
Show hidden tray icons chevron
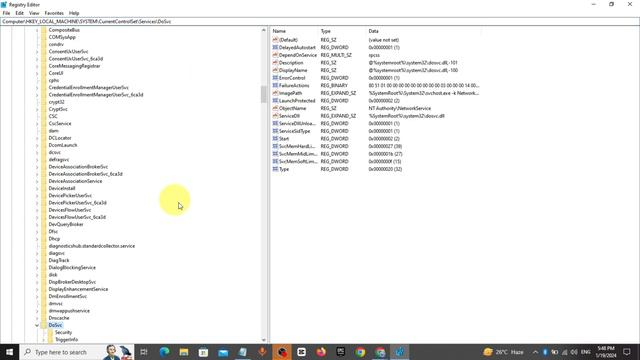[535, 352]
